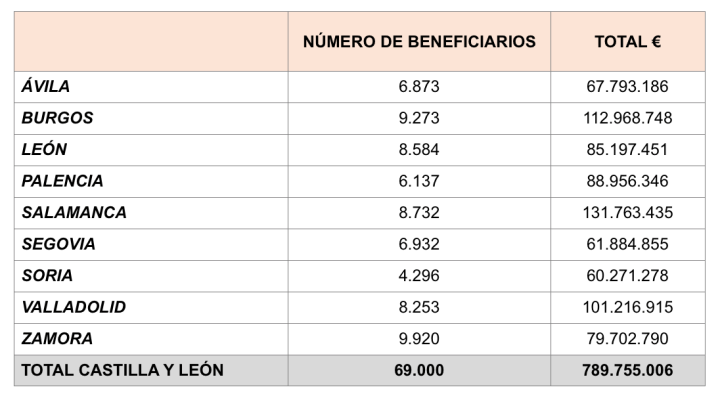This screenshot has height=402, width=720.
Task: Select the VALLADOLID row label
Action: tap(74, 307)
